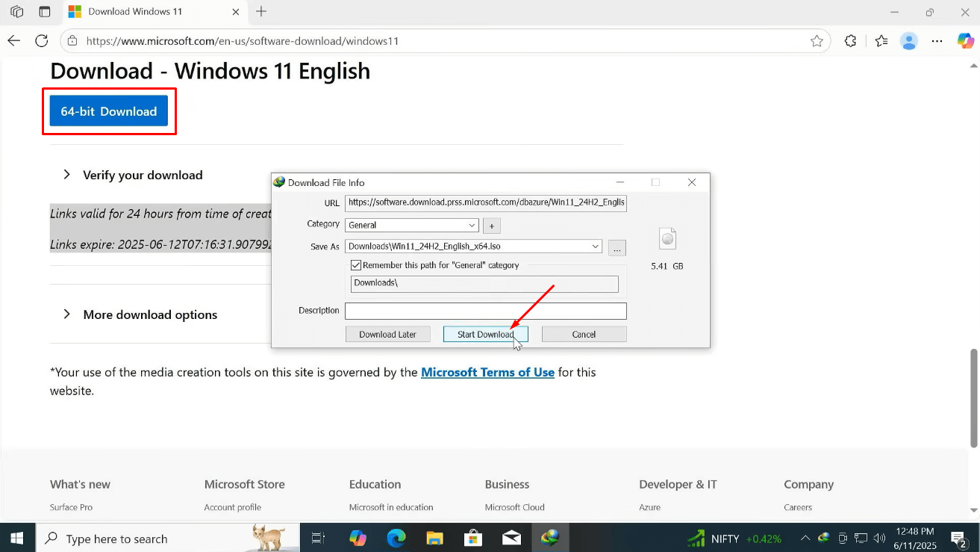Click the refresh icon in the browser
Viewport: 980px width, 552px height.
[x=41, y=41]
